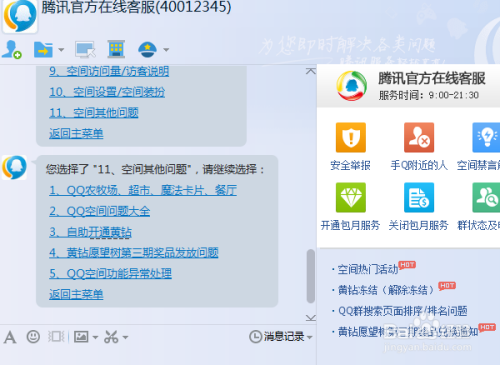500x365 pixels.
Task: Click the penguin avatar beside the chat message
Action: (x=14, y=167)
